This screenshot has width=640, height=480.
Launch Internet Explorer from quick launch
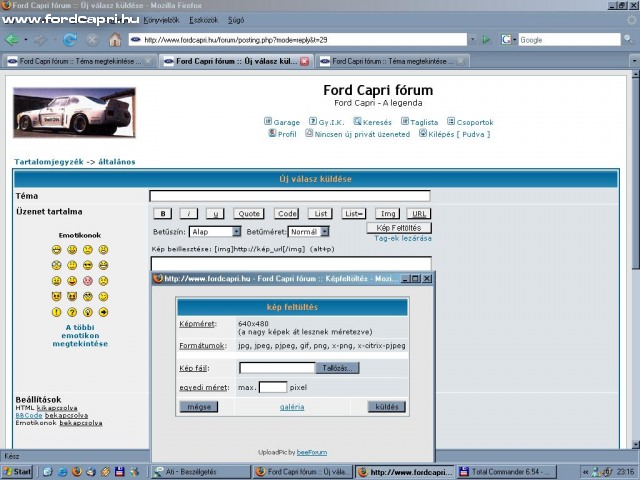tap(62, 472)
